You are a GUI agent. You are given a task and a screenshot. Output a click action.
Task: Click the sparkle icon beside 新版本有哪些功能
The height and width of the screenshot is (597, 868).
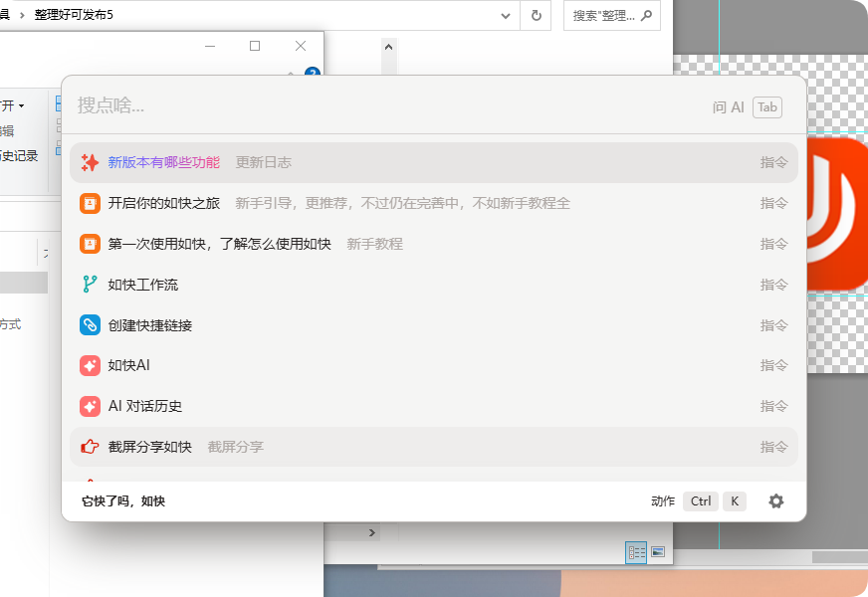click(90, 162)
